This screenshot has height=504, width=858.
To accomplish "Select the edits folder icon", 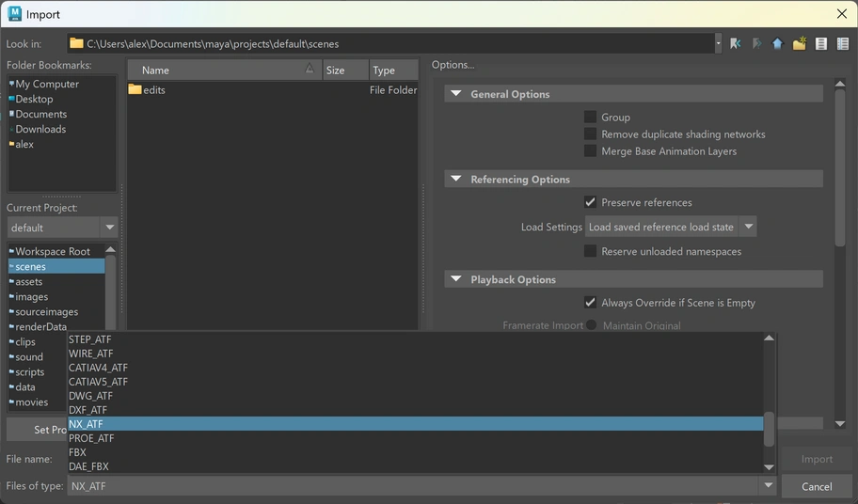I will [x=135, y=89].
